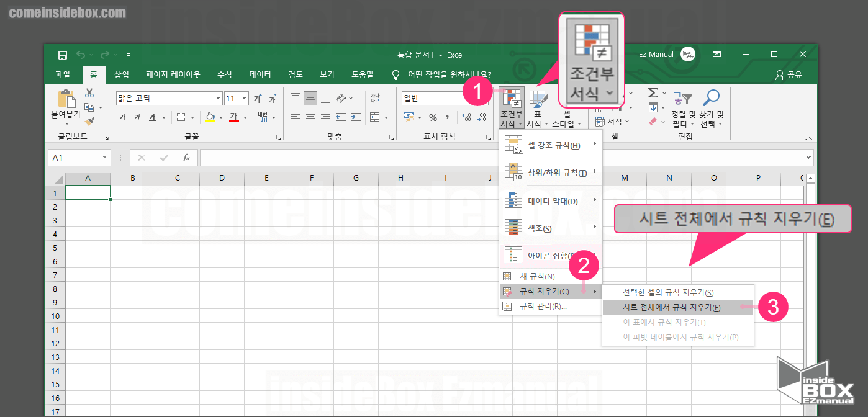This screenshot has height=417, width=868.
Task: Click the Save icon in quick access toolbar
Action: pos(62,55)
